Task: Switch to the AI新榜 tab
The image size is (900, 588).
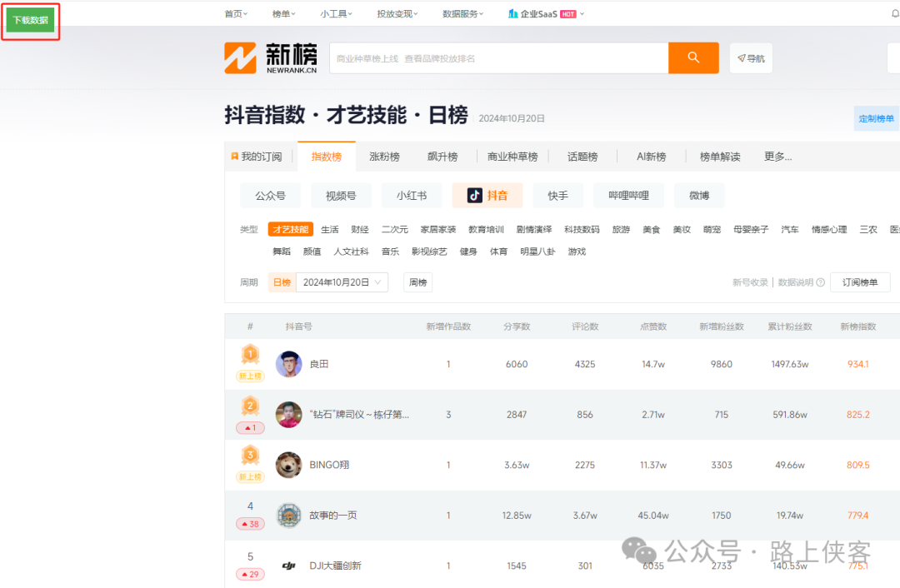Action: (652, 157)
